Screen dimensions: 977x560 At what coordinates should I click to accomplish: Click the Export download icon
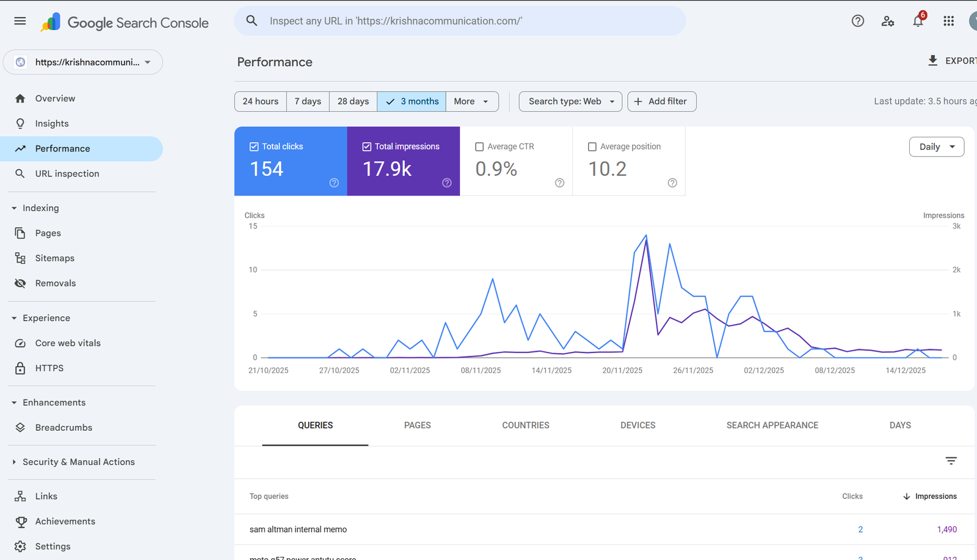pos(932,60)
